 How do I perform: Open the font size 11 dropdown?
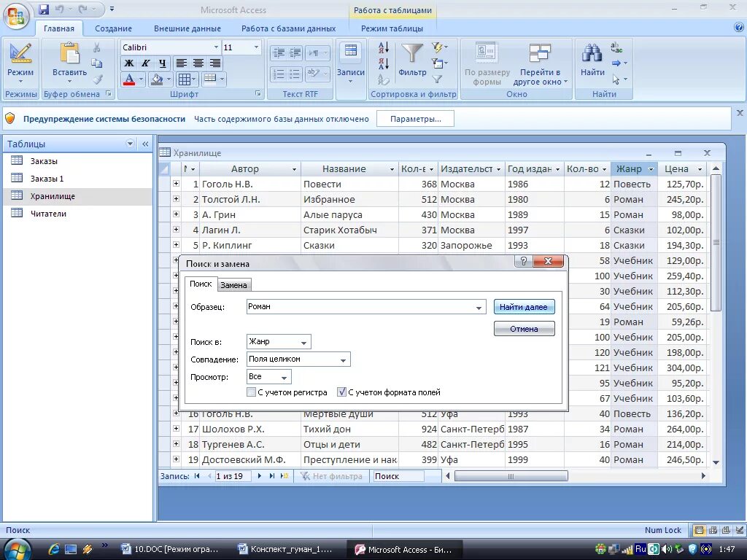[256, 47]
